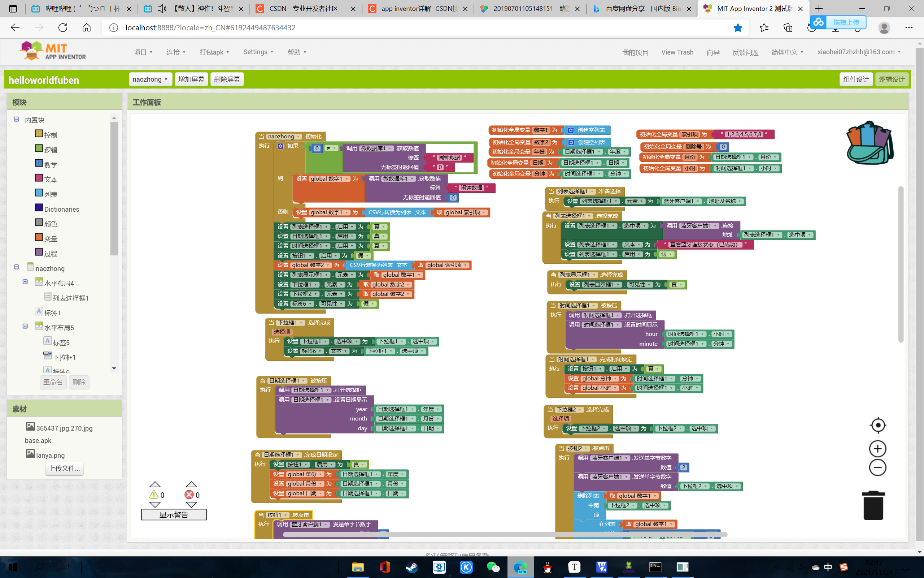Screen dimensions: 924x578
Task: Collapse the 水平布局5 tree node
Action: click(x=25, y=326)
